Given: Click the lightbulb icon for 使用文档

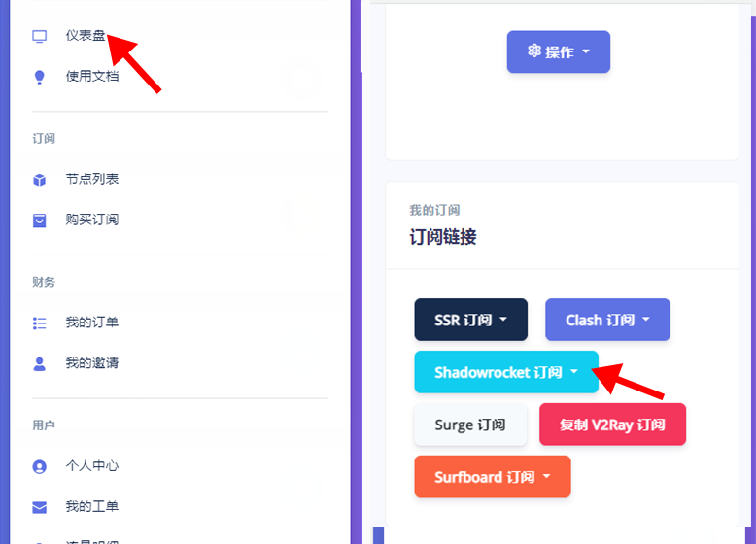Looking at the screenshot, I should 40,77.
